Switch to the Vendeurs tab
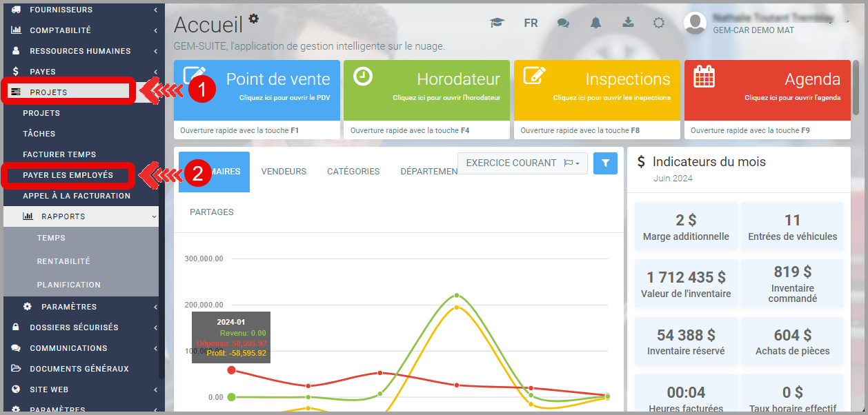The width and height of the screenshot is (868, 415). [x=284, y=172]
